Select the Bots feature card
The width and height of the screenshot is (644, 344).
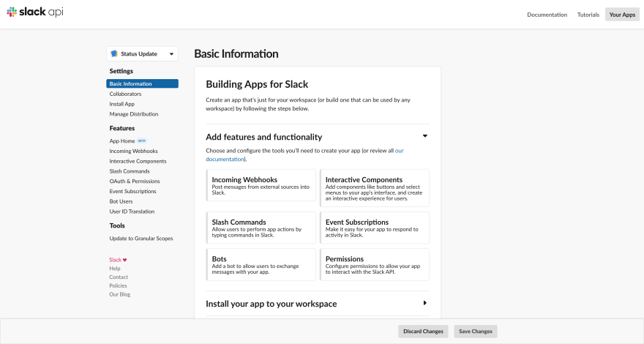click(x=261, y=265)
